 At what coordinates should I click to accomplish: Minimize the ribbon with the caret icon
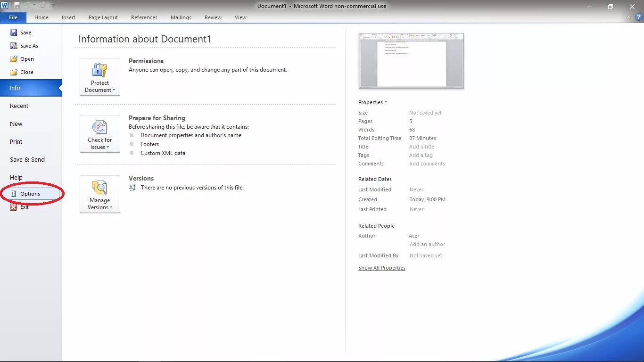(x=629, y=17)
